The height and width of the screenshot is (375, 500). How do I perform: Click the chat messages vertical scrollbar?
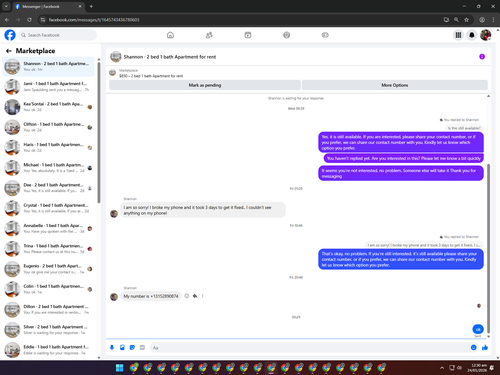(x=489, y=247)
